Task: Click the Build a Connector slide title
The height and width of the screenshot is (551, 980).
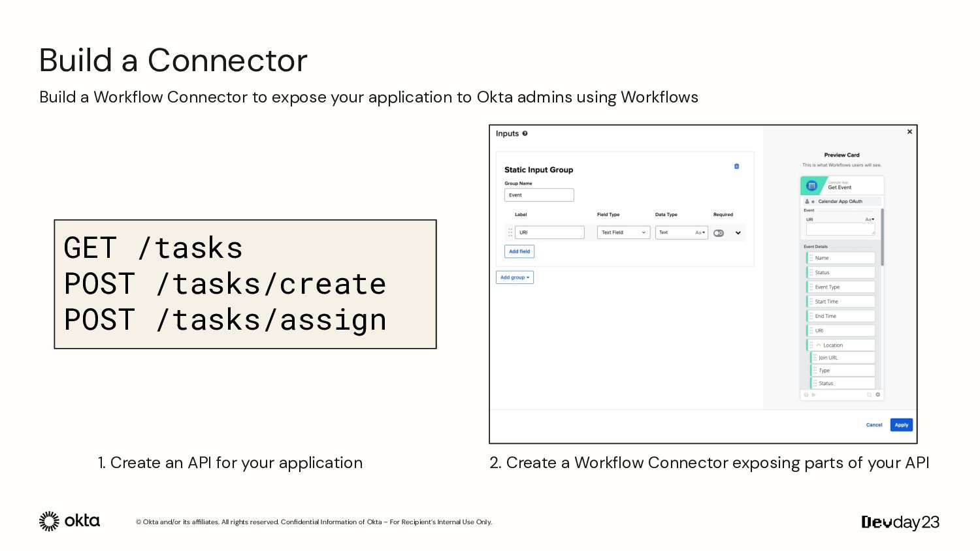Action: point(173,60)
